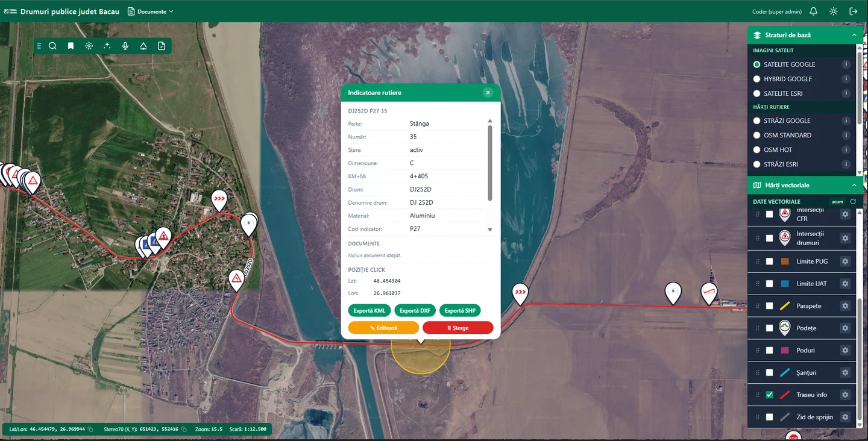Collapse the Hărți vectoriale panel
The width and height of the screenshot is (868, 441).
[854, 185]
